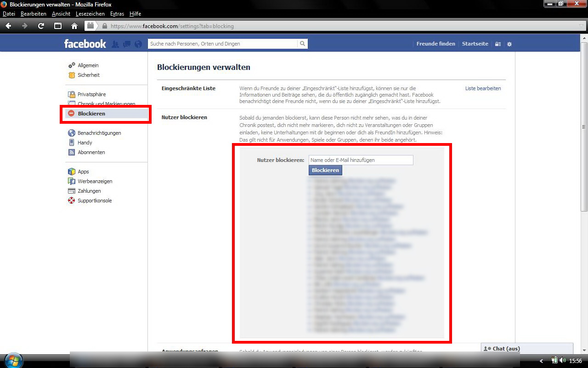Open the Hilfe menu

pyautogui.click(x=135, y=14)
